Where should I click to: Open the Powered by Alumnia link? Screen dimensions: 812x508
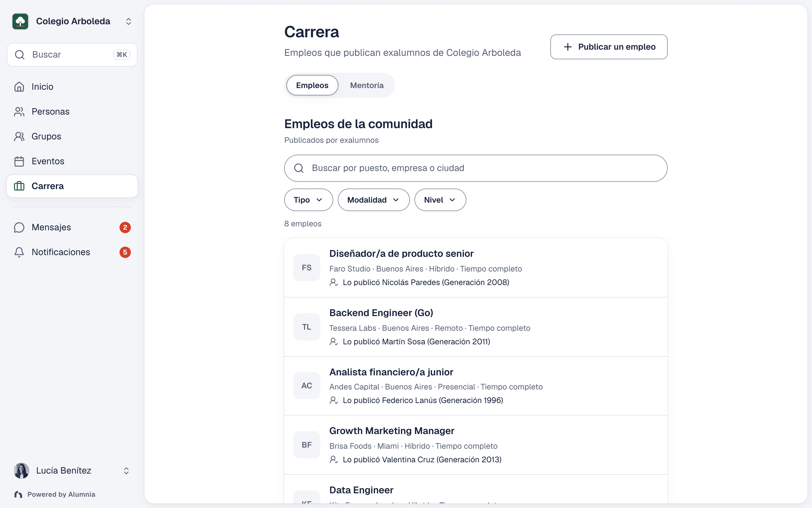(x=55, y=494)
